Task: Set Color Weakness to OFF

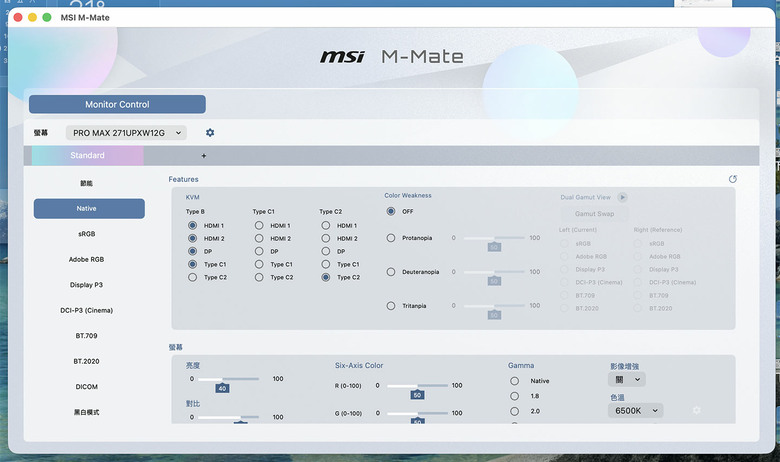Action: coord(391,211)
